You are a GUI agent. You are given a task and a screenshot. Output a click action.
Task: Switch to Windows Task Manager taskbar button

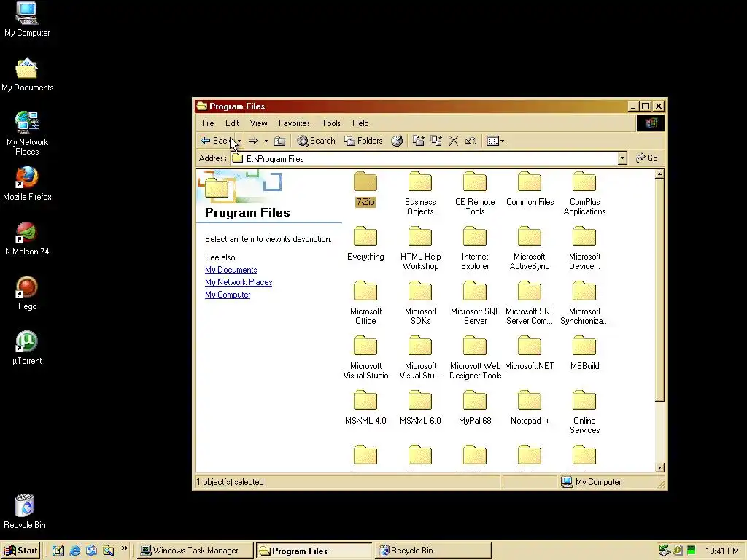click(x=195, y=551)
